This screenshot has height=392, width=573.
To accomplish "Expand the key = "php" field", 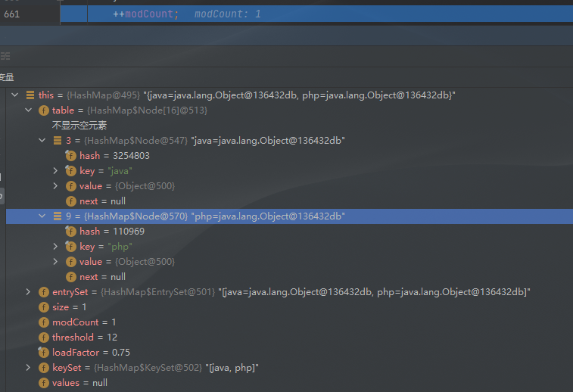I will [x=55, y=246].
